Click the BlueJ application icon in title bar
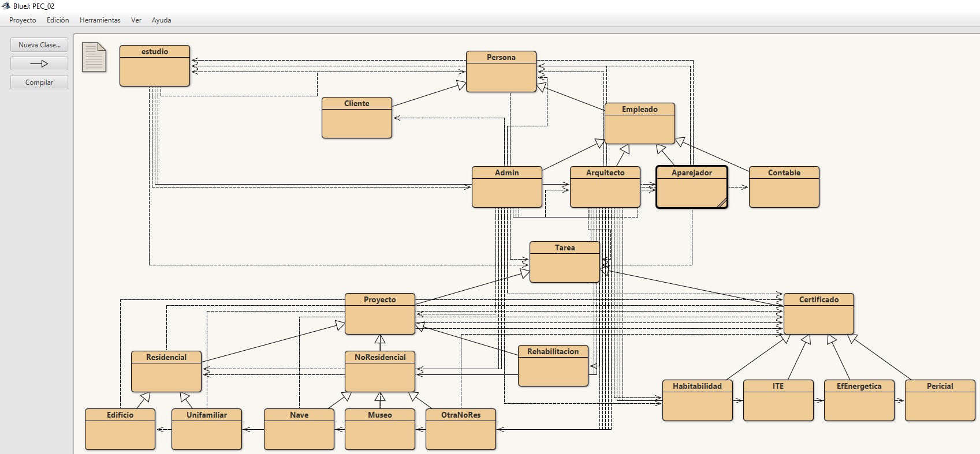 pos(6,6)
